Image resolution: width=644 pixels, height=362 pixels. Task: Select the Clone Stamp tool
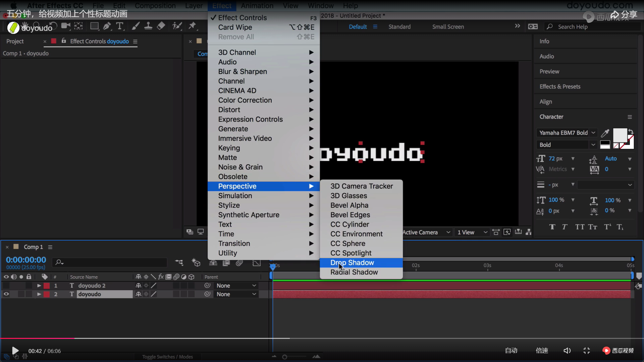pos(148,26)
